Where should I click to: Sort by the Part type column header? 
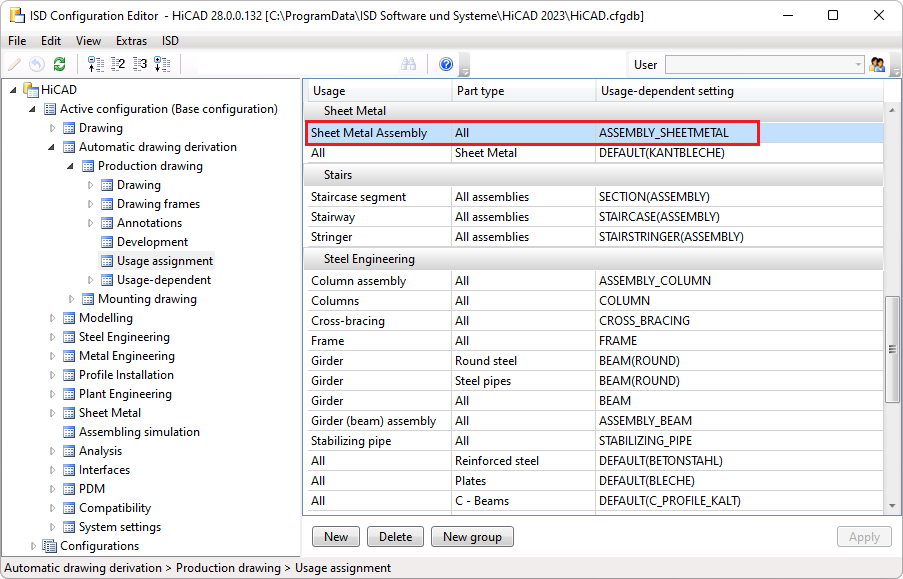point(523,91)
